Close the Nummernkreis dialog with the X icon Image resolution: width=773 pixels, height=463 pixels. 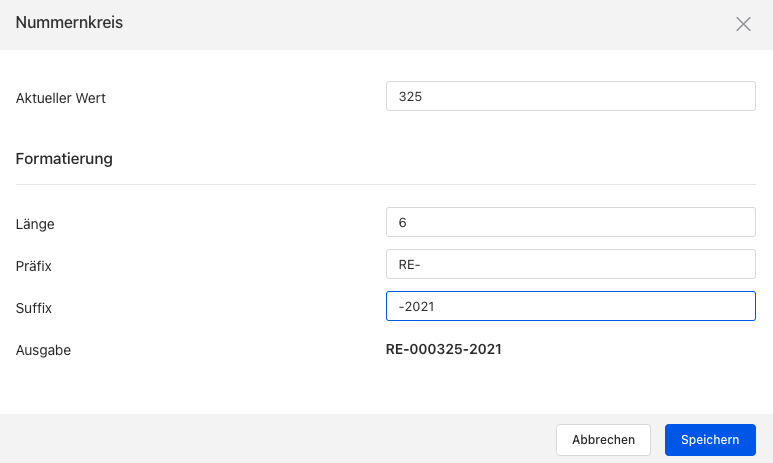pos(743,24)
